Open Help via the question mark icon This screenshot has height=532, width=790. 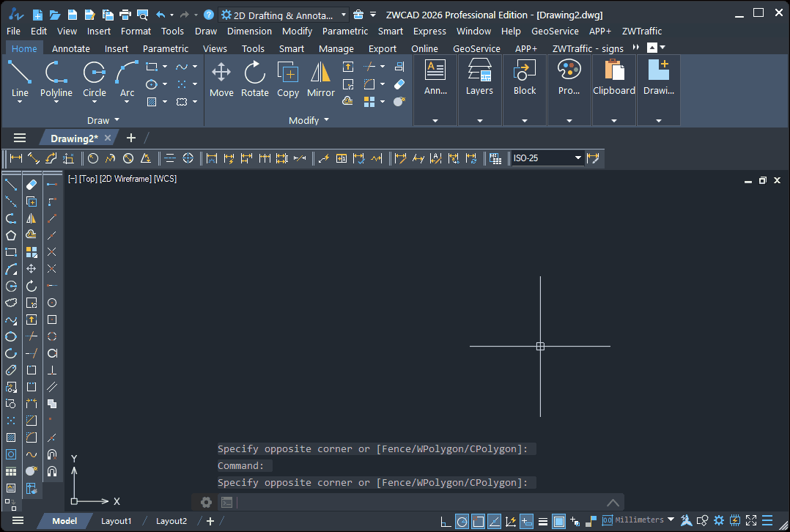pos(209,15)
